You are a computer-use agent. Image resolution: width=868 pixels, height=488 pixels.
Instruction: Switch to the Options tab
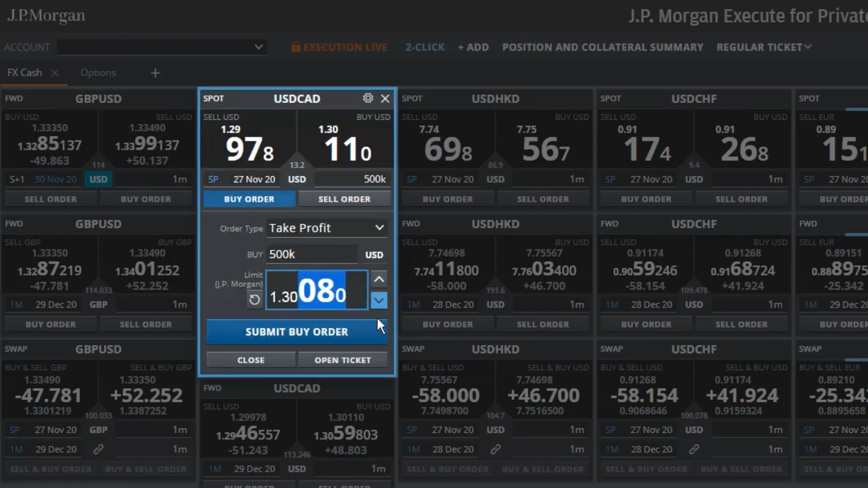98,73
